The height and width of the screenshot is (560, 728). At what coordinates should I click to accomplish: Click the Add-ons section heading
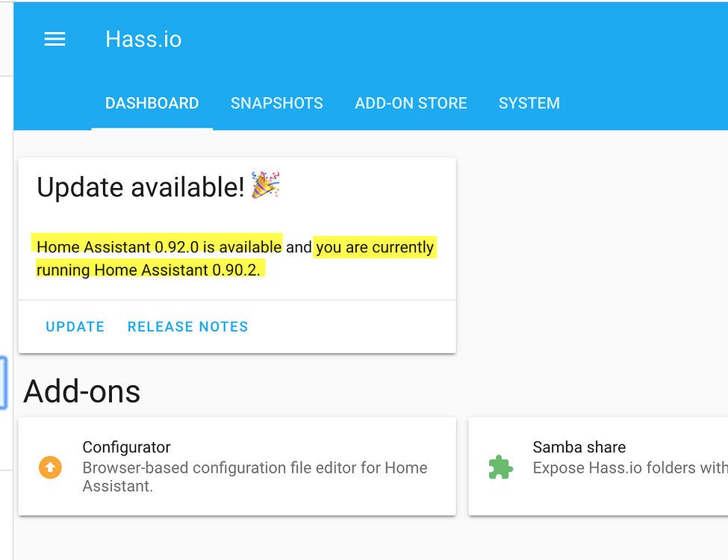pyautogui.click(x=81, y=391)
